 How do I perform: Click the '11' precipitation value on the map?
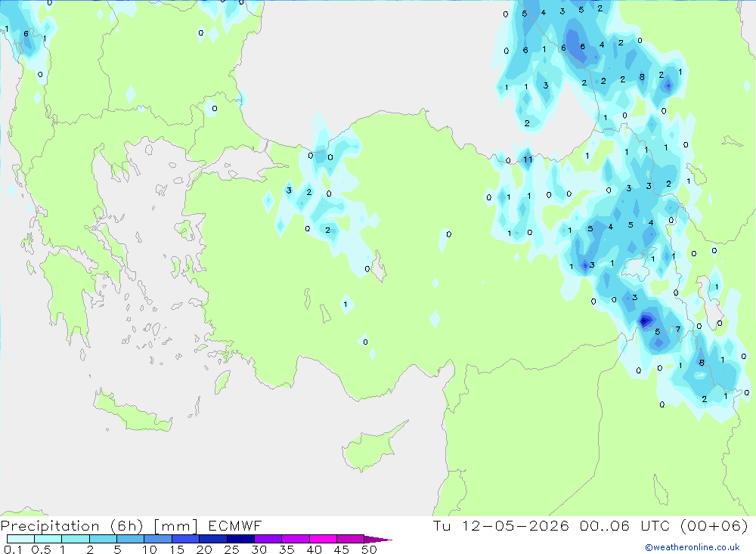528,159
